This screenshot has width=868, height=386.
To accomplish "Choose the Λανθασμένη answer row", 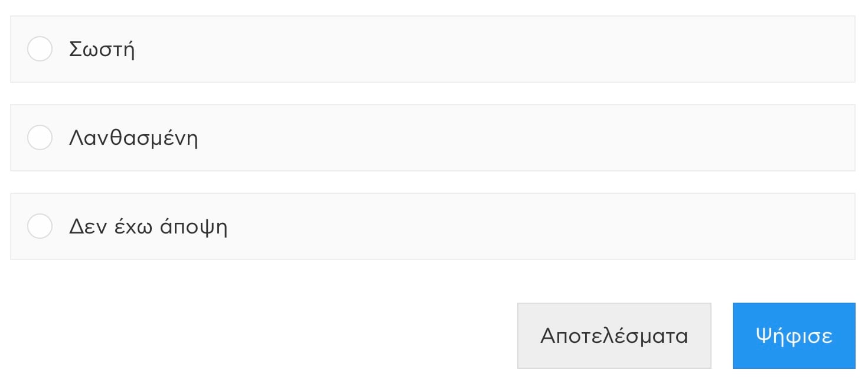I will click(432, 138).
